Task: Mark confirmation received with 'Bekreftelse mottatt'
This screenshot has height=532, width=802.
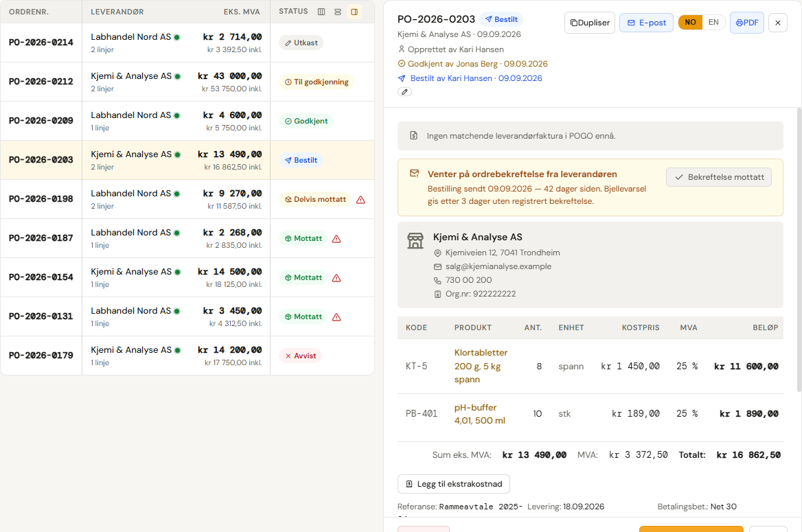Action: click(x=719, y=177)
